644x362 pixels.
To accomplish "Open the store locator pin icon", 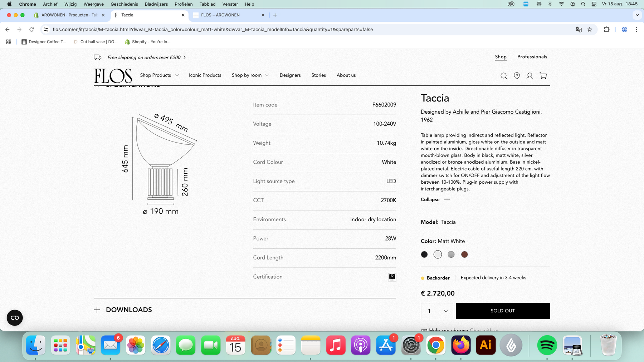I will 517,76.
